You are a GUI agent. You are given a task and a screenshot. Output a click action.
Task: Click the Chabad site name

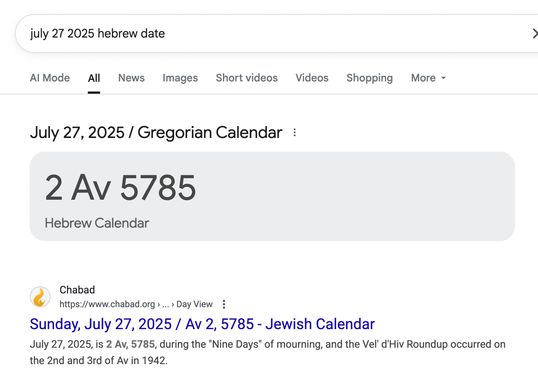click(77, 290)
